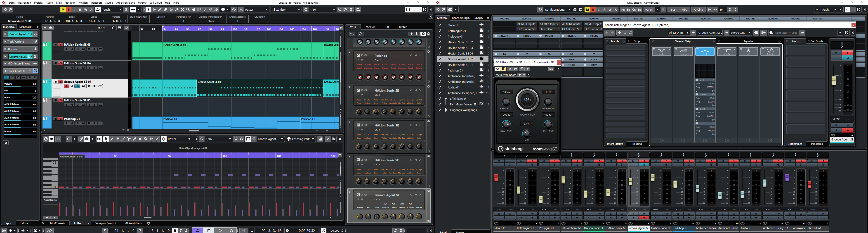This screenshot has height=233, width=868.
Task: Select the Groove Agent SE 01 track header
Action: coord(90,88)
